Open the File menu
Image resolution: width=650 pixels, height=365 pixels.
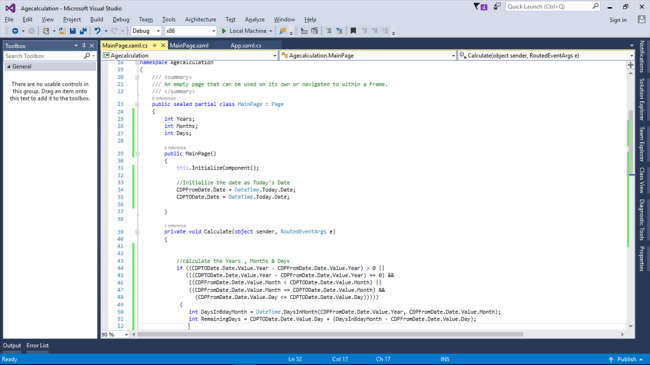[x=9, y=19]
